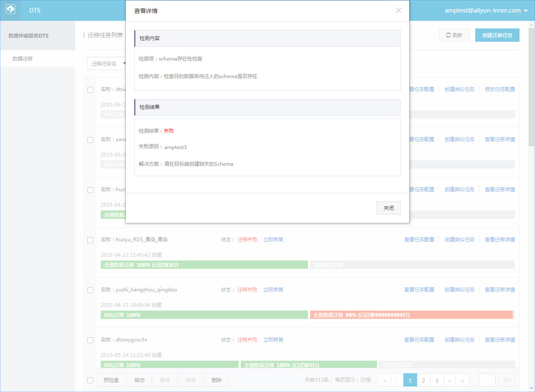The height and width of the screenshot is (392, 535).
Task: Select page 3 in pagination
Action: click(x=437, y=380)
